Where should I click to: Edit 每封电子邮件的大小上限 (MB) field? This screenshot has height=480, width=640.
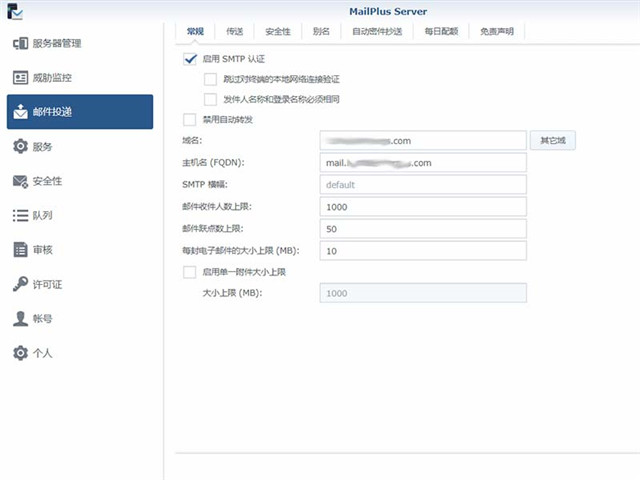tap(423, 251)
